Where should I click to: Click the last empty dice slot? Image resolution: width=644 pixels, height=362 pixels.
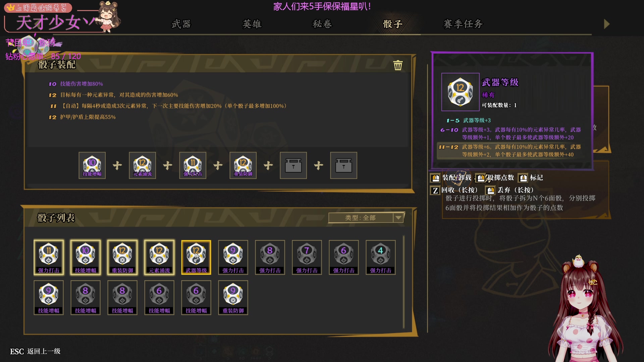344,165
